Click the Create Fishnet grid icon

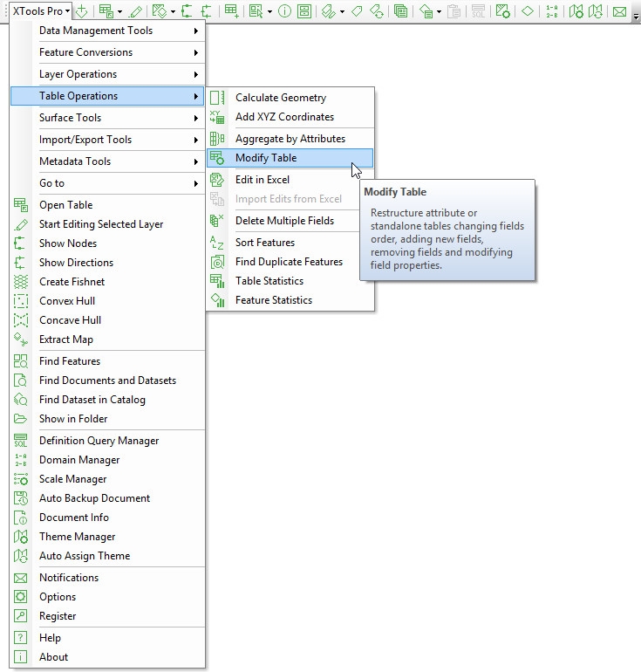[21, 282]
